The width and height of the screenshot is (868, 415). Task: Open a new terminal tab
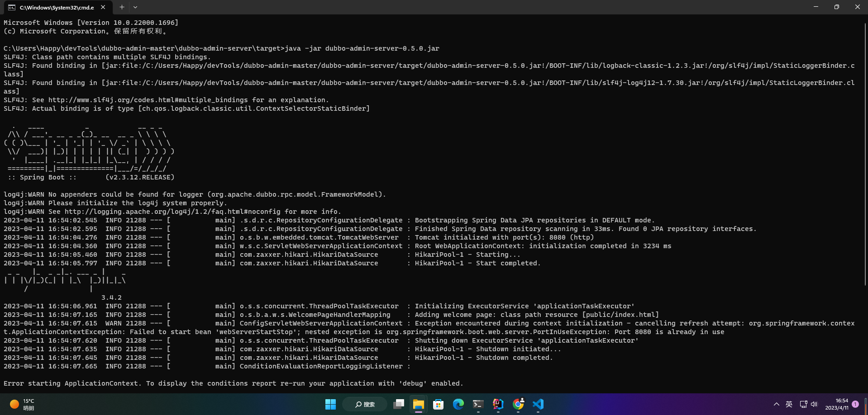(122, 7)
